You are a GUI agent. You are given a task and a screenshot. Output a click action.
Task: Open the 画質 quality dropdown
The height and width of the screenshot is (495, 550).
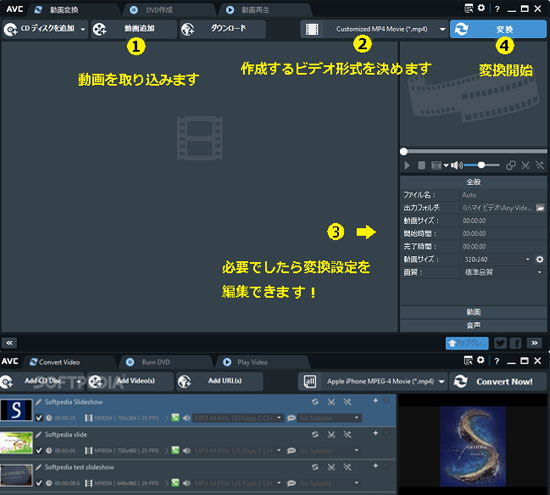502,272
